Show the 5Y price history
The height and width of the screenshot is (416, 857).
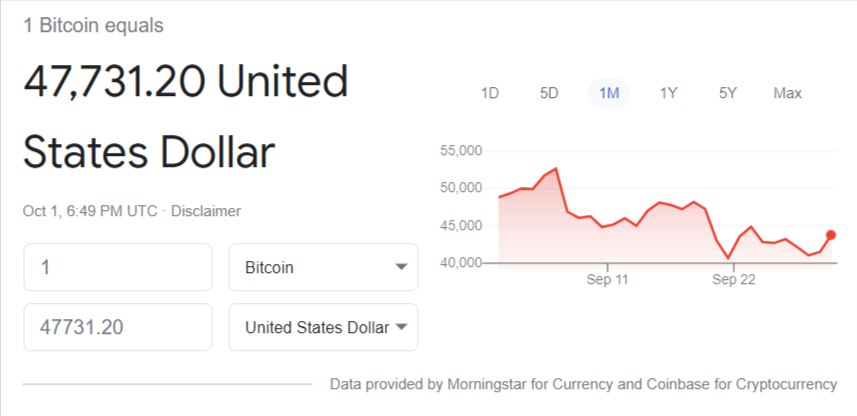coord(727,93)
